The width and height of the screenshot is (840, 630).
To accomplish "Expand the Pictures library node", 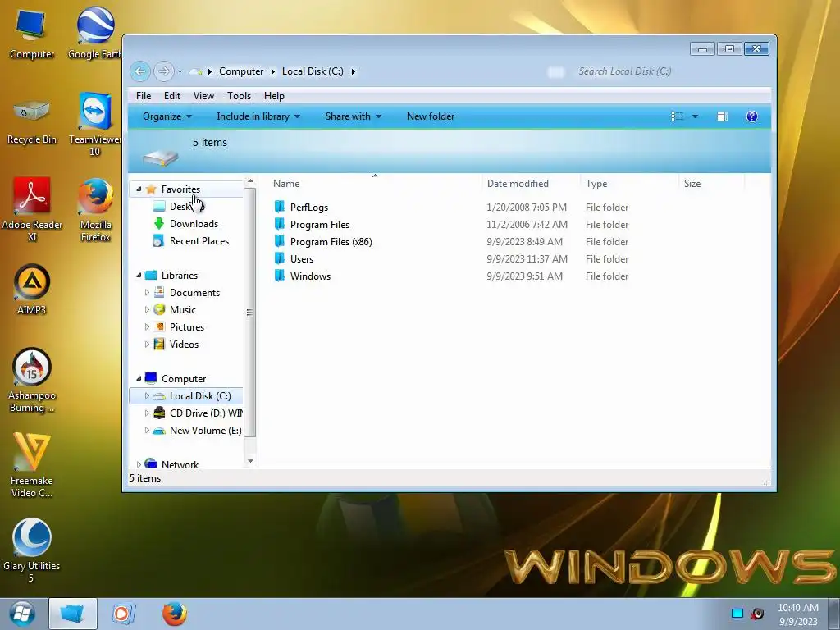I will point(147,326).
